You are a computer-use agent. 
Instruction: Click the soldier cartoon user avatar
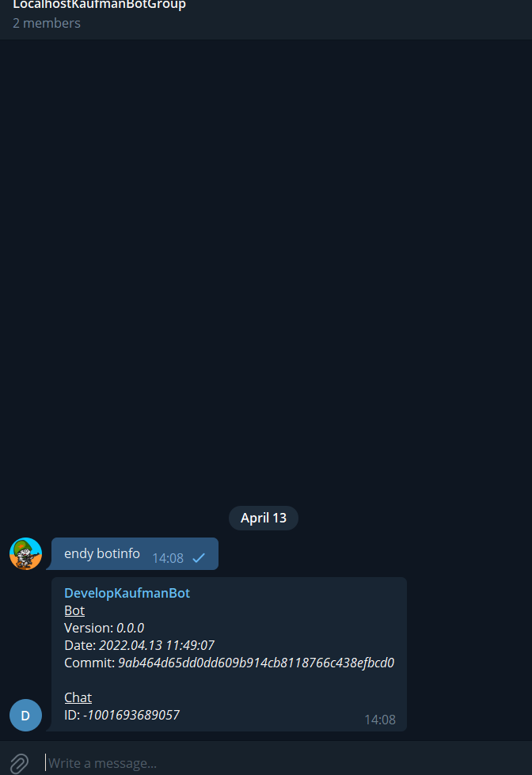point(25,553)
